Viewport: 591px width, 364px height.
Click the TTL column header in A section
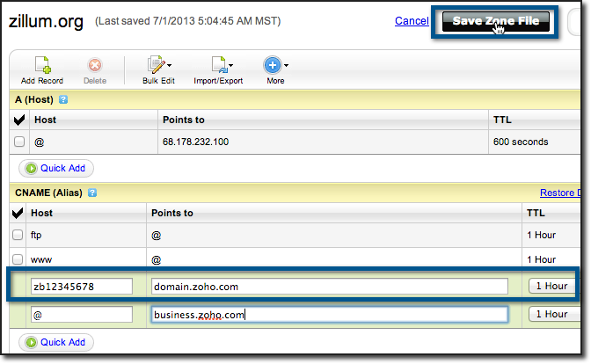coord(502,120)
